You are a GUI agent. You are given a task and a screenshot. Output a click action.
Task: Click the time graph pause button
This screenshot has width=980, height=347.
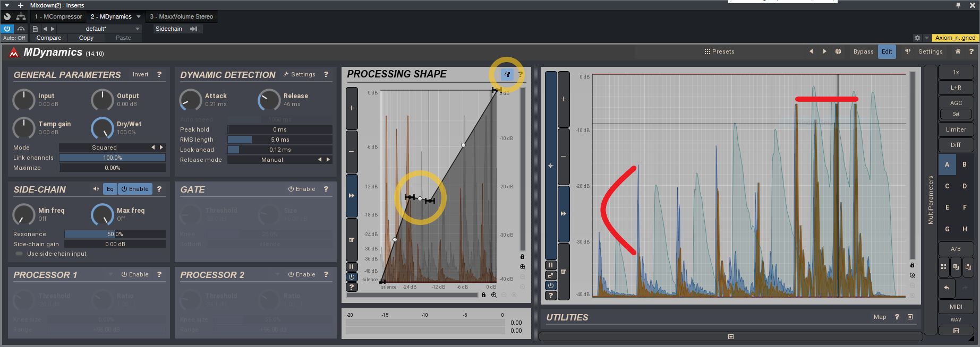551,265
